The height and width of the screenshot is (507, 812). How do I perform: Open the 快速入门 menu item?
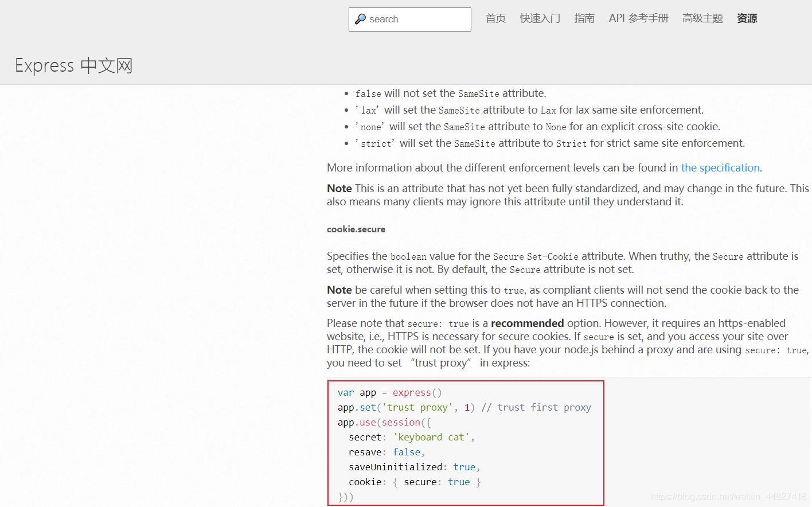(540, 18)
